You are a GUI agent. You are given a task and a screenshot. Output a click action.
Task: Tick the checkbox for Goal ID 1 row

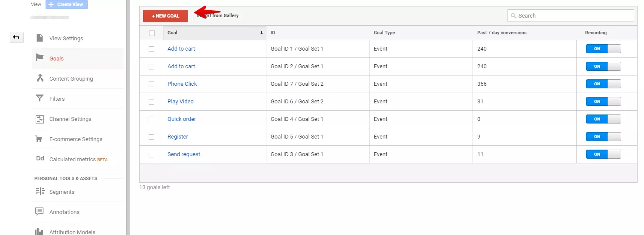151,49
